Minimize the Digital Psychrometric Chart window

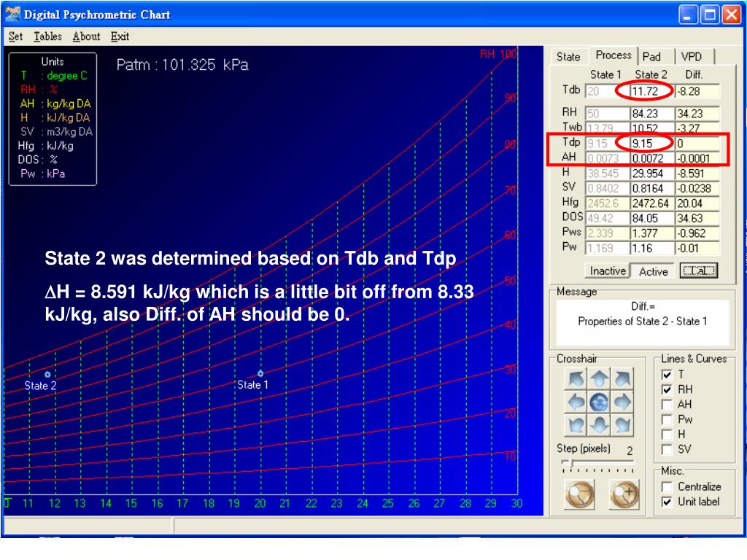click(687, 15)
